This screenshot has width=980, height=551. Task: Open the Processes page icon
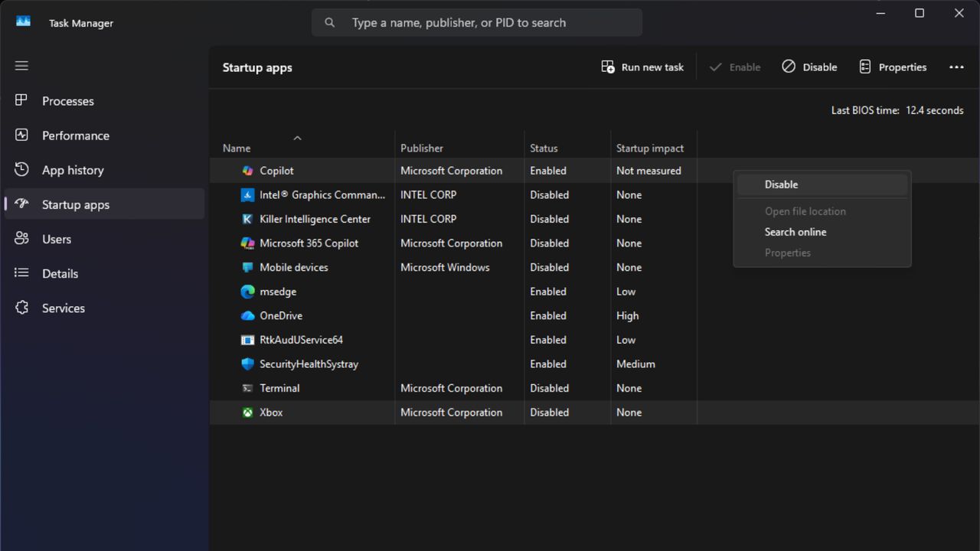click(21, 100)
